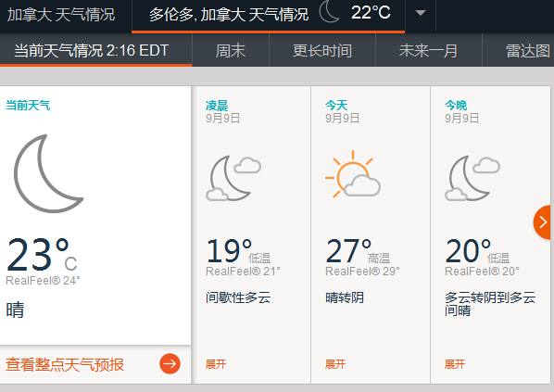The image size is (554, 392).
Task: Click the 今天 sun with cloud icon
Action: (x=353, y=174)
